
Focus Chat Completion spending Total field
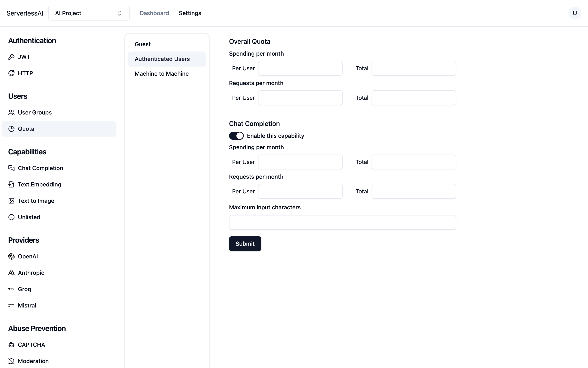pyautogui.click(x=414, y=162)
